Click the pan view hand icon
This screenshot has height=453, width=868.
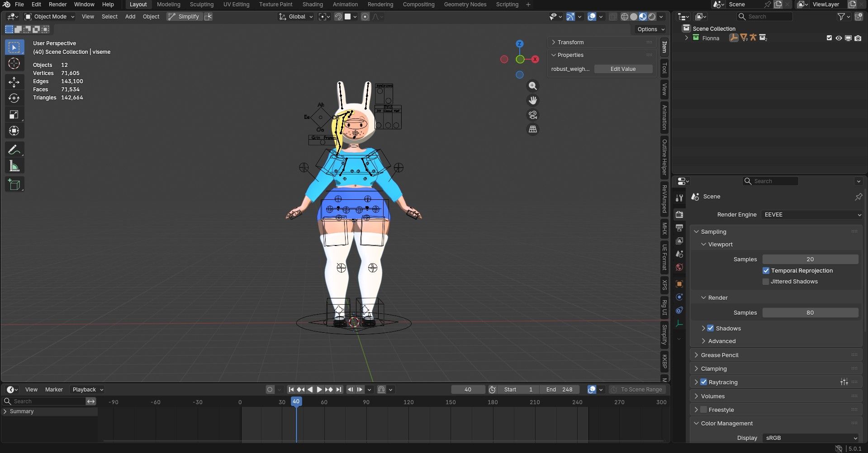[x=533, y=100]
